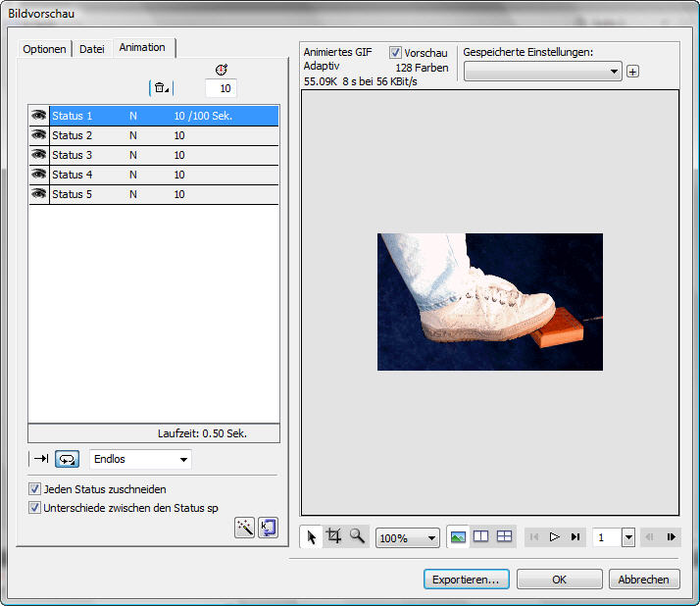
Task: Click the Exportieren button
Action: tap(466, 580)
